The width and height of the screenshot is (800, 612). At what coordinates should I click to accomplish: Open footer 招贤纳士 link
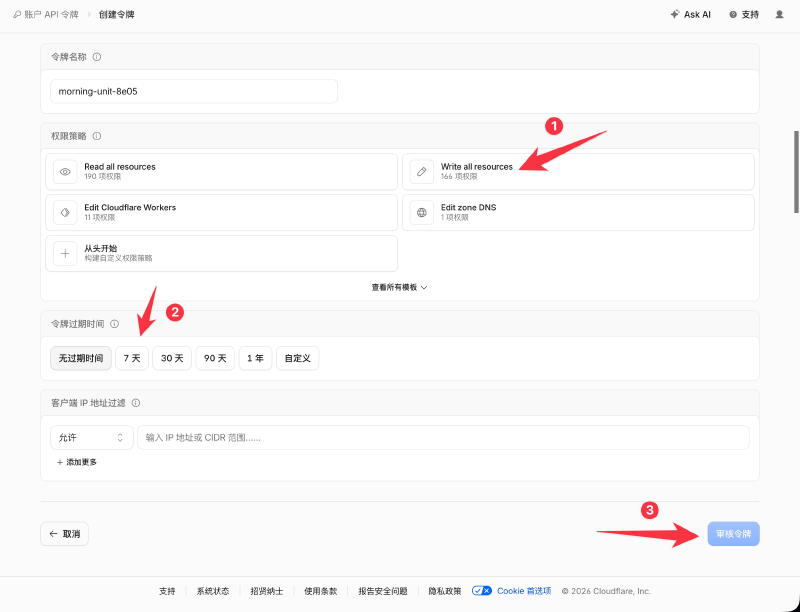[x=266, y=591]
